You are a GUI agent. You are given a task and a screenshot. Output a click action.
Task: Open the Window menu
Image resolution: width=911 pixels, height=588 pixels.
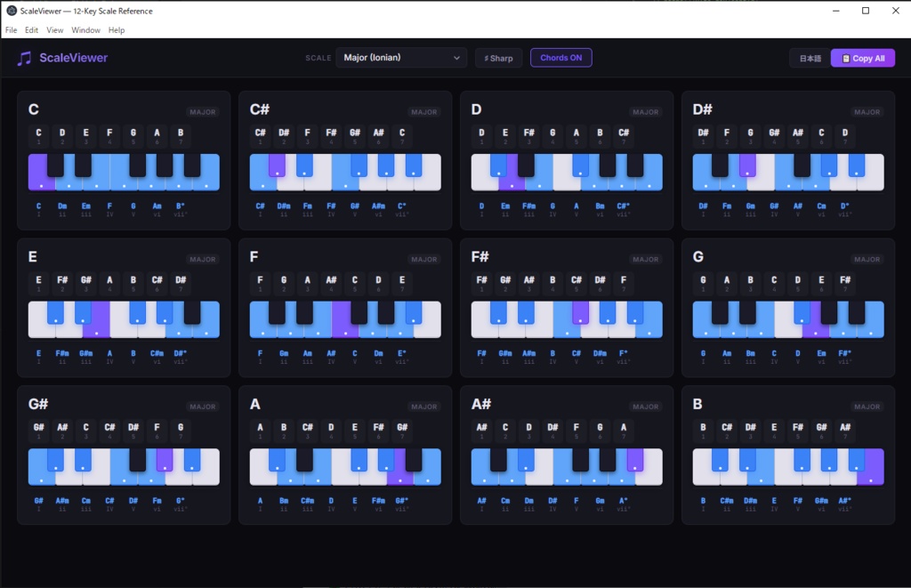(85, 29)
